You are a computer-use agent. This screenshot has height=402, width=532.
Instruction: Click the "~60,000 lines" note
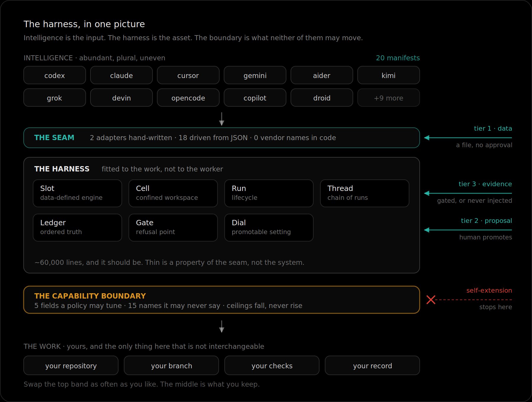[x=169, y=262]
